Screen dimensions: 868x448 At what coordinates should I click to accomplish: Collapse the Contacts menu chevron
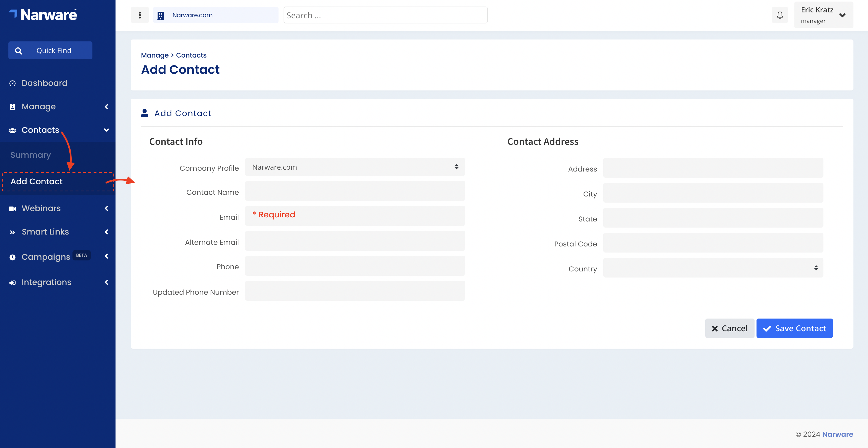point(107,130)
